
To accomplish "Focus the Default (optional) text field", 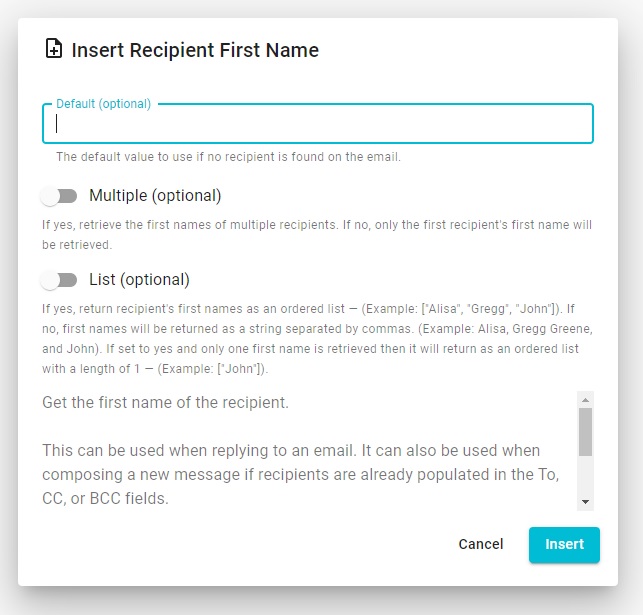I will coord(318,124).
